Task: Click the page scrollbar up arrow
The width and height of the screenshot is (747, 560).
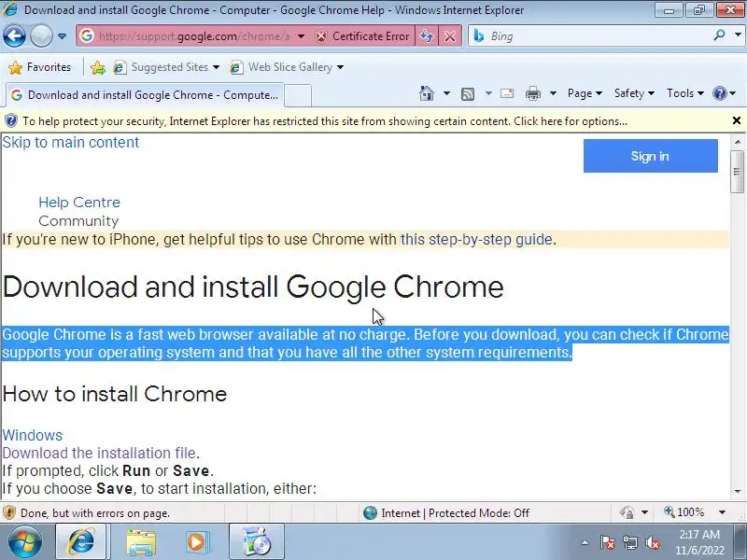Action: coord(738,142)
